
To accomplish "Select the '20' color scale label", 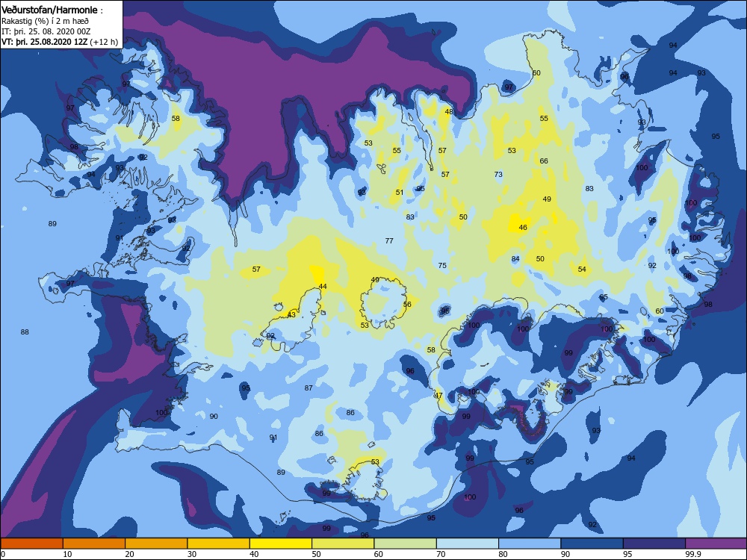I will (129, 554).
